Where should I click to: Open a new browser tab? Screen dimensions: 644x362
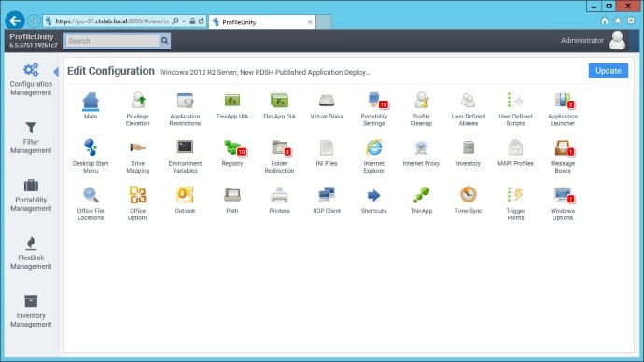324,22
